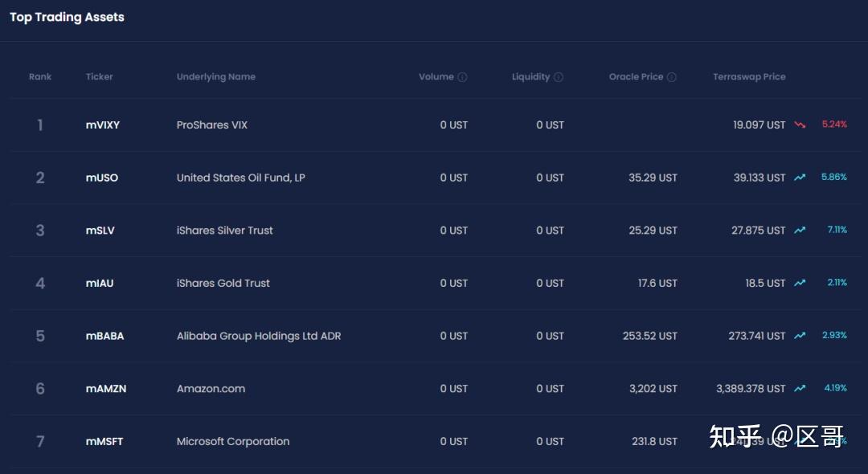Select the iShares Silver Trust row
Image resolution: width=868 pixels, height=474 pixels.
pos(225,231)
